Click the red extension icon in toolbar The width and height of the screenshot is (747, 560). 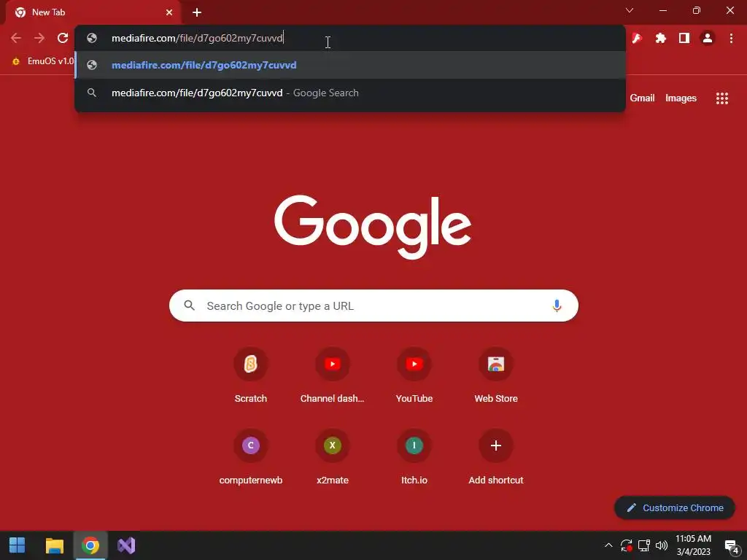tap(637, 38)
